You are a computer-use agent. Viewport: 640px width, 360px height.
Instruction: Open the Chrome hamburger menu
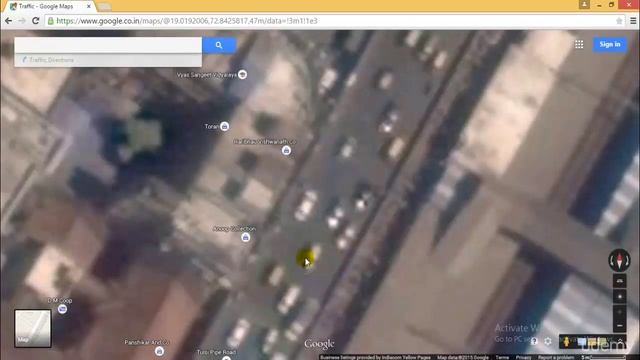click(633, 21)
